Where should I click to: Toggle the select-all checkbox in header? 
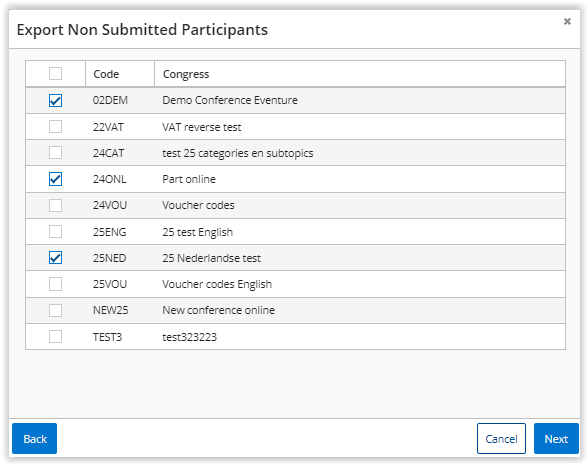[x=56, y=74]
